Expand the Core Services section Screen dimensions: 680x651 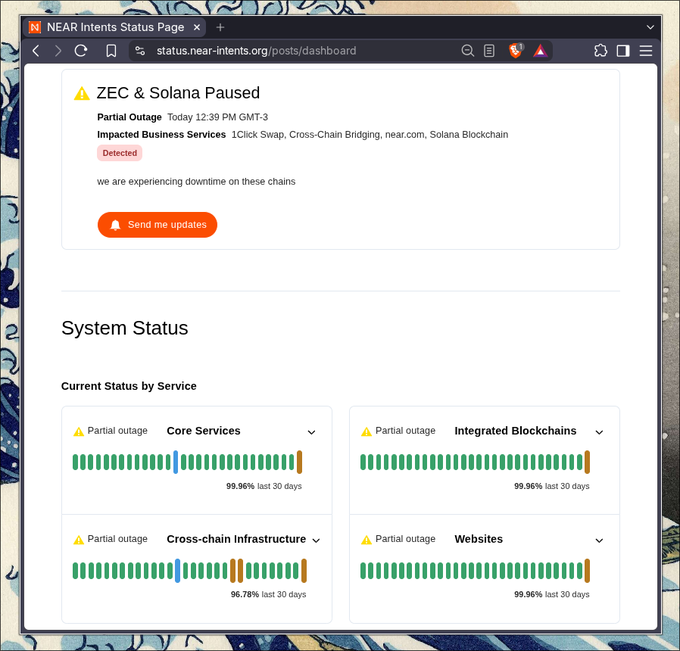311,432
